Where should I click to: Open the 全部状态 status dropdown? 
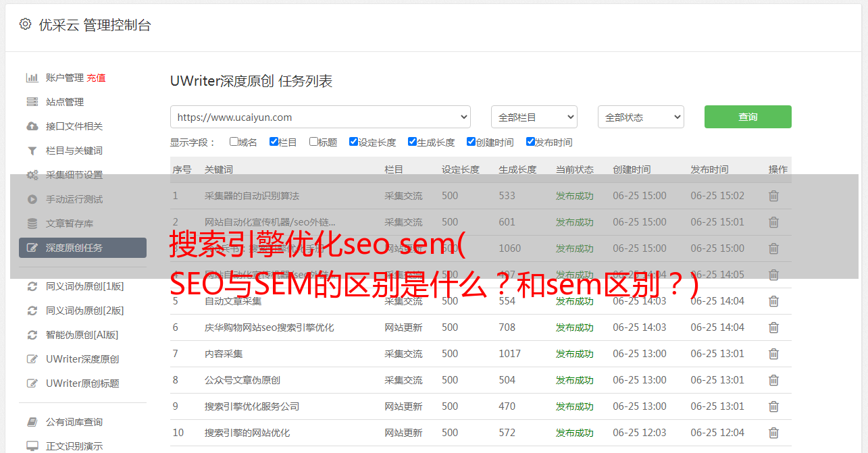[640, 117]
